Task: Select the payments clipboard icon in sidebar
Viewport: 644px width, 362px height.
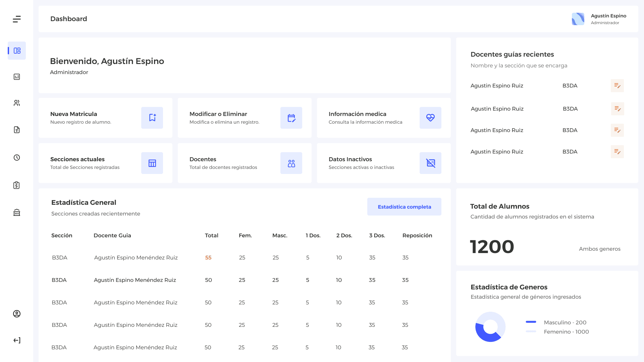Action: pos(16,185)
